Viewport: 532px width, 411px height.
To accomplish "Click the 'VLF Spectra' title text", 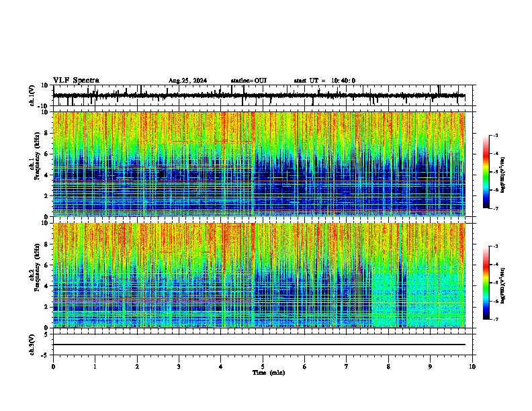I will click(76, 81).
